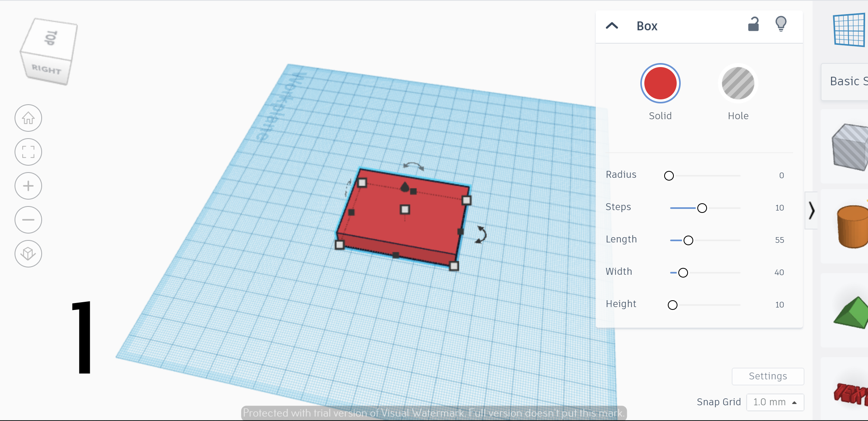This screenshot has height=421, width=868.
Task: Click the Steps value 10
Action: coord(779,208)
